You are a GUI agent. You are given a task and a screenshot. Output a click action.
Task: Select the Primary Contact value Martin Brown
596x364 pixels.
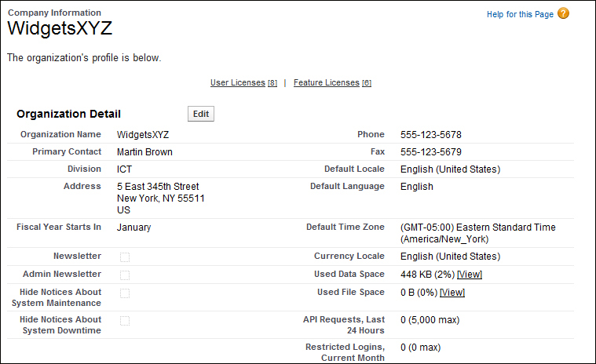click(144, 152)
